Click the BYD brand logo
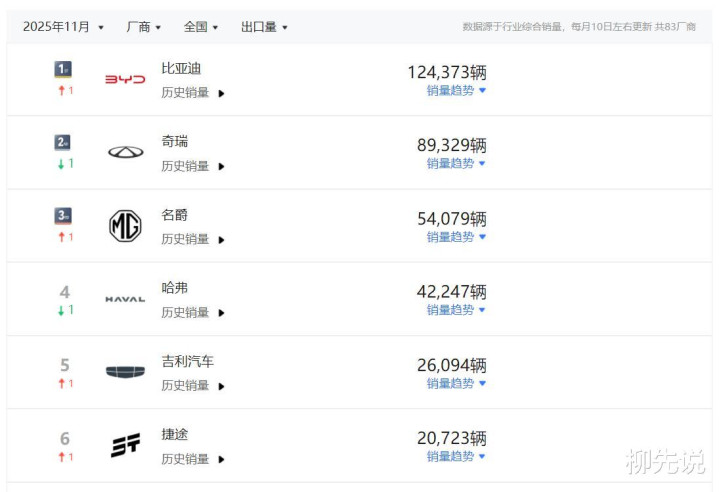The width and height of the screenshot is (719, 492). (x=125, y=79)
